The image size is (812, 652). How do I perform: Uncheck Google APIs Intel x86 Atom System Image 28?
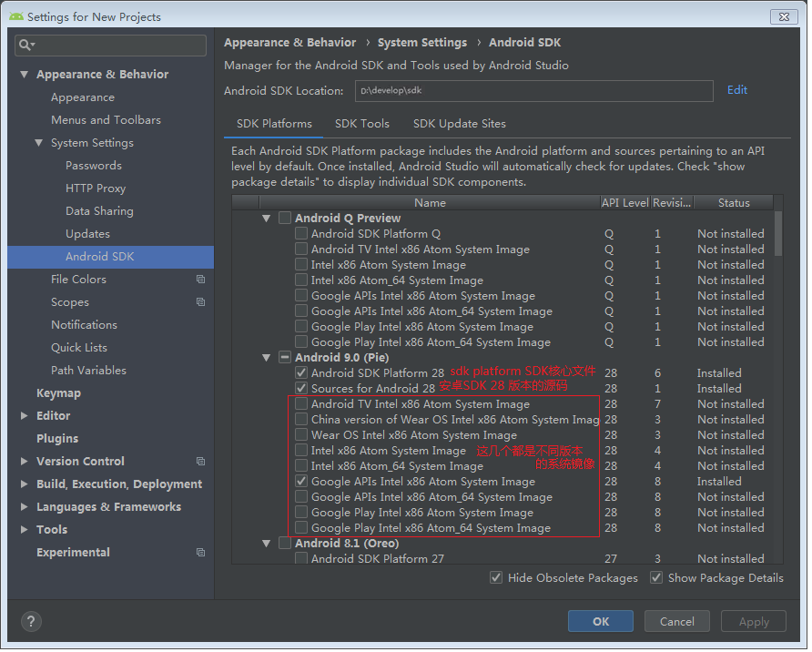pyautogui.click(x=302, y=483)
